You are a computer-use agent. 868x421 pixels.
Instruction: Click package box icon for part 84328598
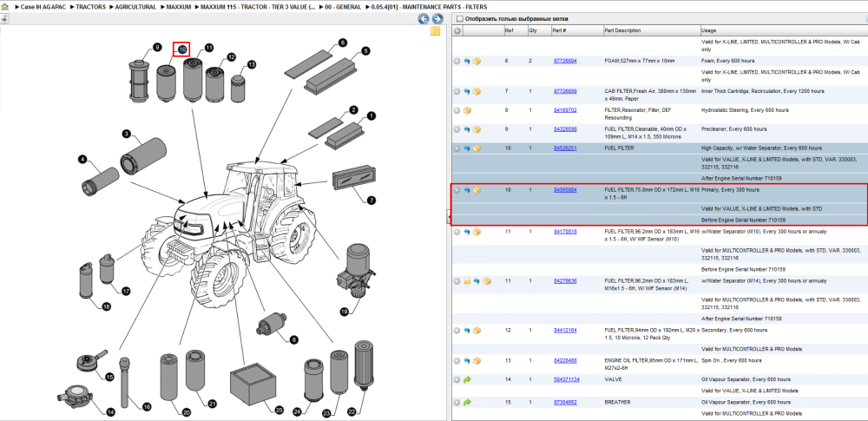tap(477, 129)
